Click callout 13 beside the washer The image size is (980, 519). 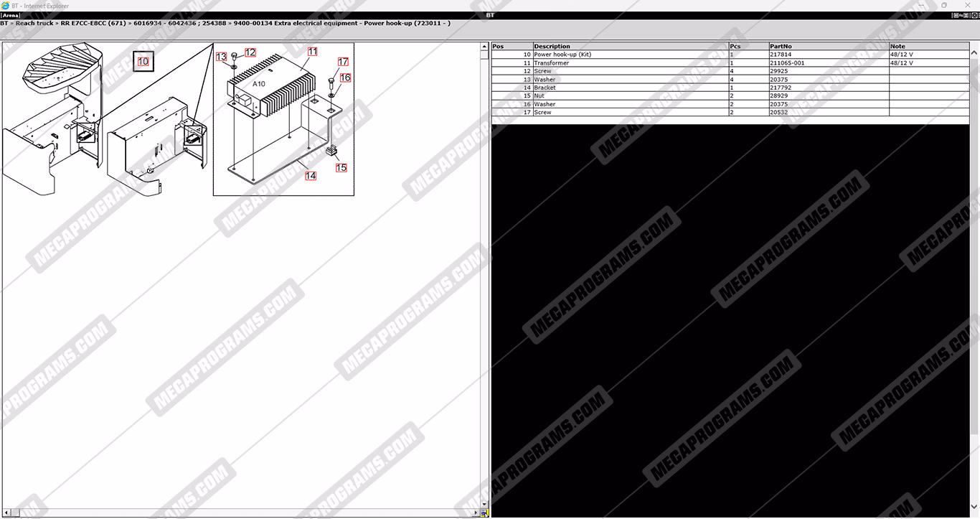coord(222,57)
